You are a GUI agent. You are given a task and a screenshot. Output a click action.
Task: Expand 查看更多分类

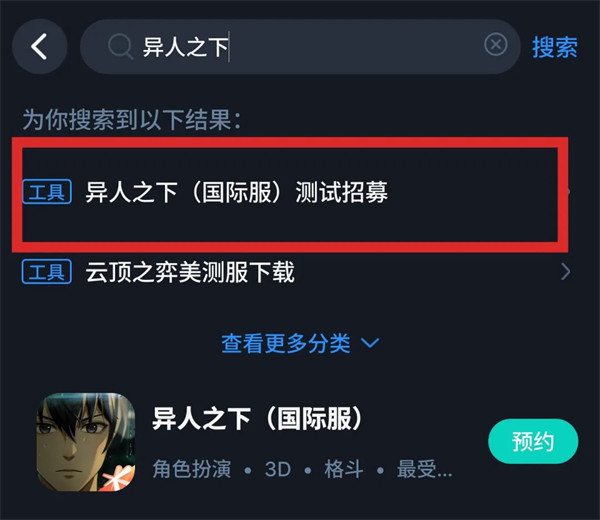pyautogui.click(x=300, y=343)
